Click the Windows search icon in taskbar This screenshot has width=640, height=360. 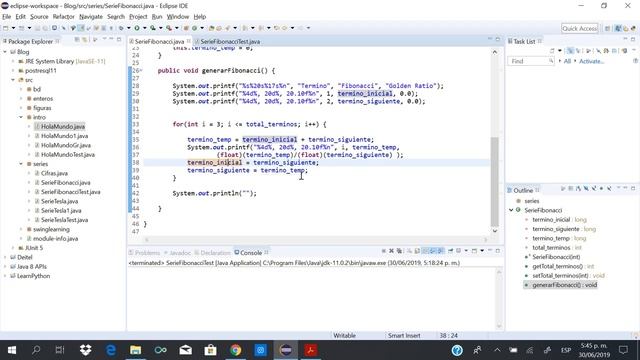[36, 350]
